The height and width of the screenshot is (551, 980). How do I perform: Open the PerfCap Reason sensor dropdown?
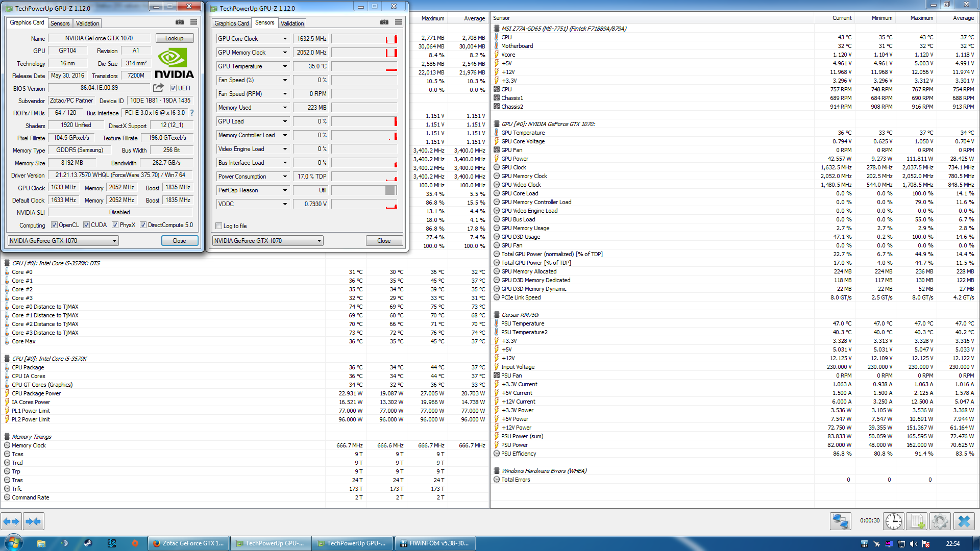click(x=285, y=190)
